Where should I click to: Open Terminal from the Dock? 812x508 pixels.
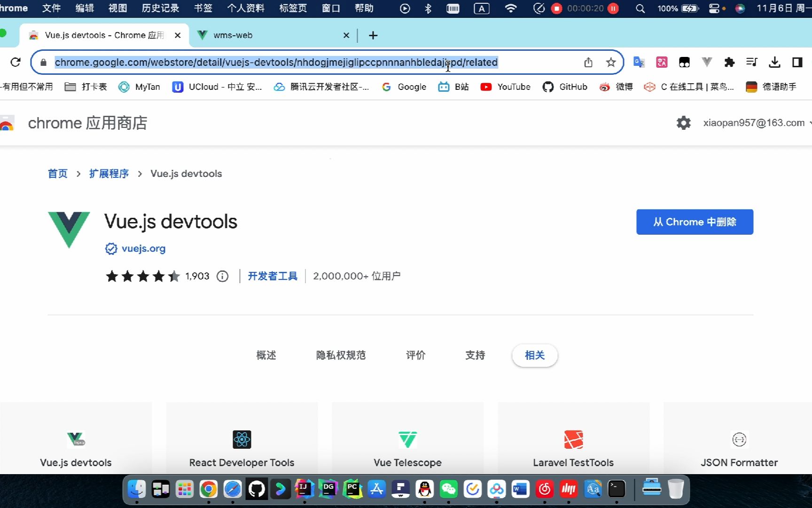(617, 489)
